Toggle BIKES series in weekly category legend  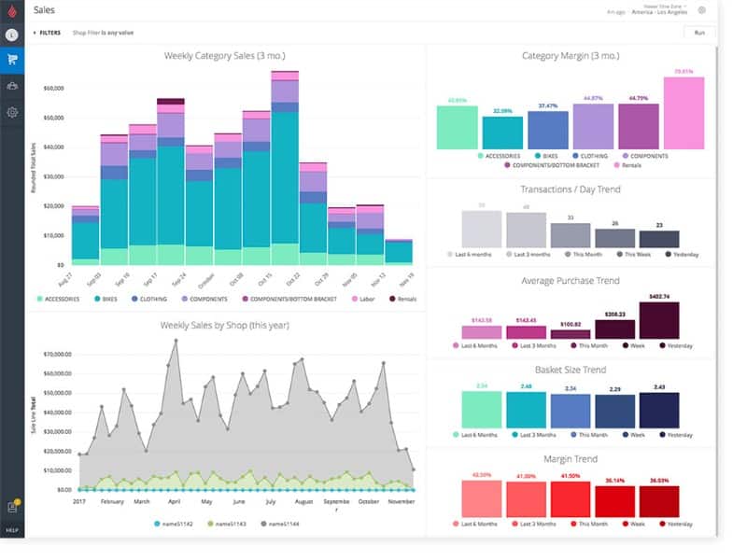[106, 299]
